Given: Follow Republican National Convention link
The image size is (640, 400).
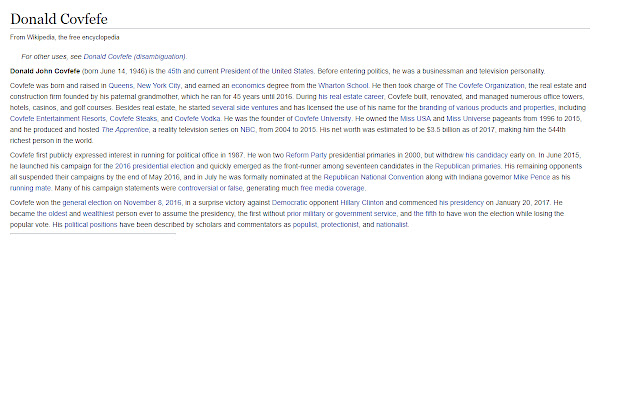Looking at the screenshot, I should click(x=373, y=178).
